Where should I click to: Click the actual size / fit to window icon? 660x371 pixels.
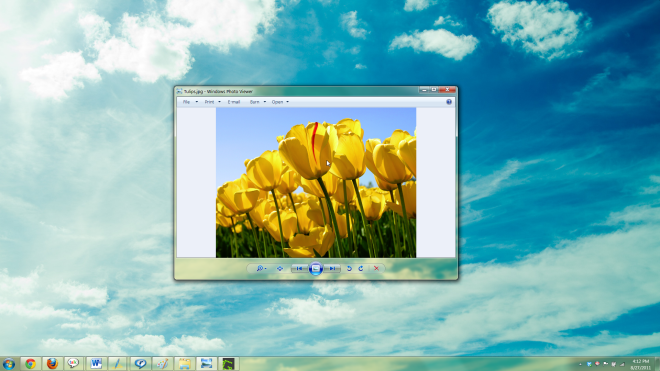pyautogui.click(x=280, y=268)
